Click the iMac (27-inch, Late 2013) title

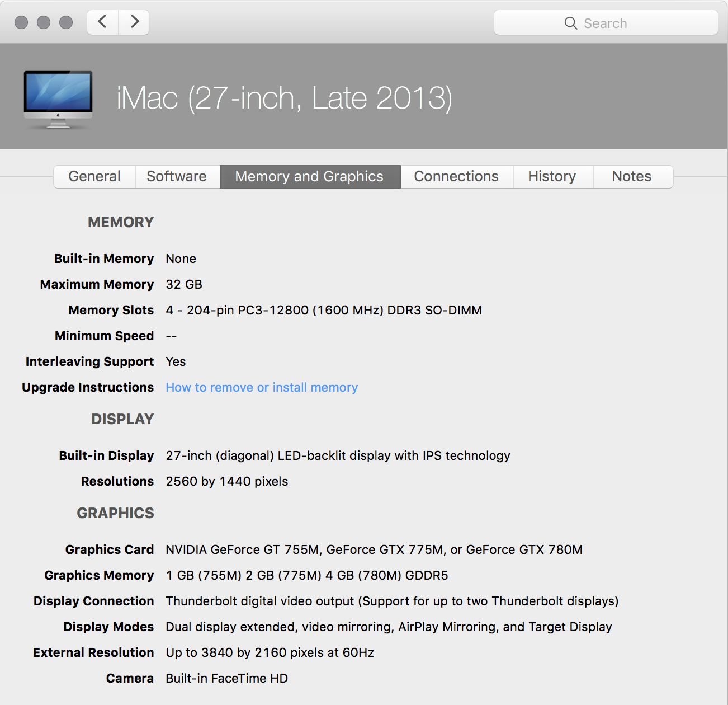(x=284, y=98)
